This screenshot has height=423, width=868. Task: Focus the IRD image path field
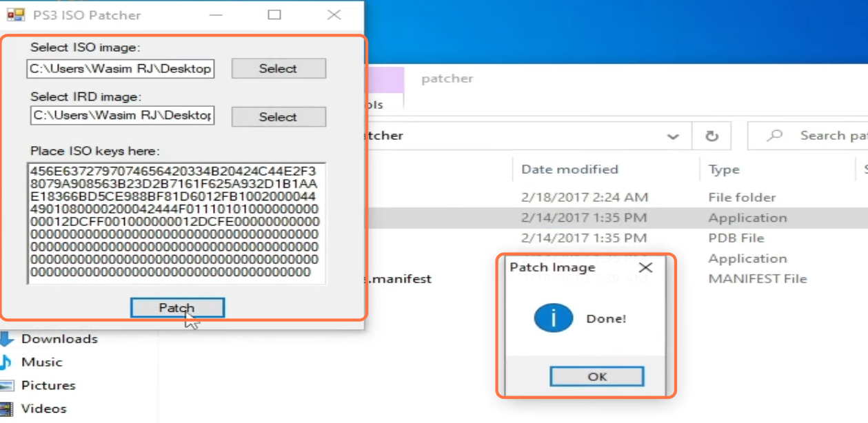[x=122, y=115]
